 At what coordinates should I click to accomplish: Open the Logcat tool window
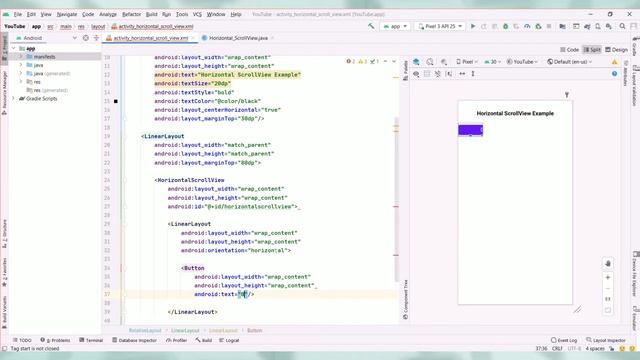(x=229, y=340)
